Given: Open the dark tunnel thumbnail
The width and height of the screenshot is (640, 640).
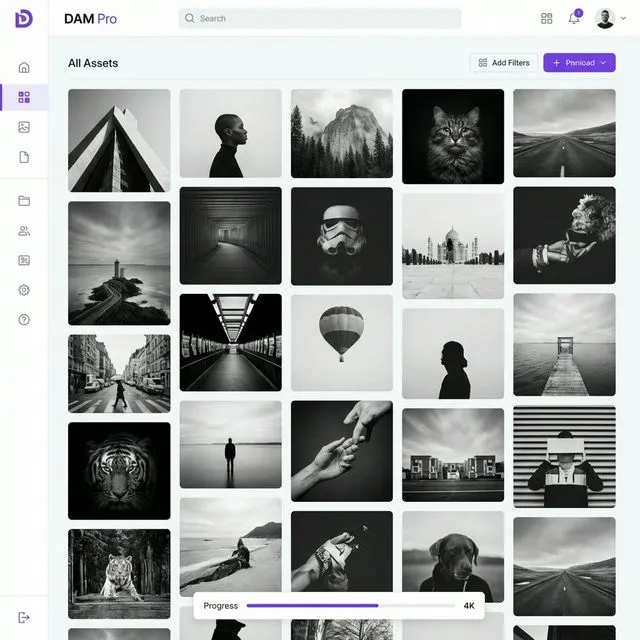Looking at the screenshot, I should pyautogui.click(x=231, y=236).
